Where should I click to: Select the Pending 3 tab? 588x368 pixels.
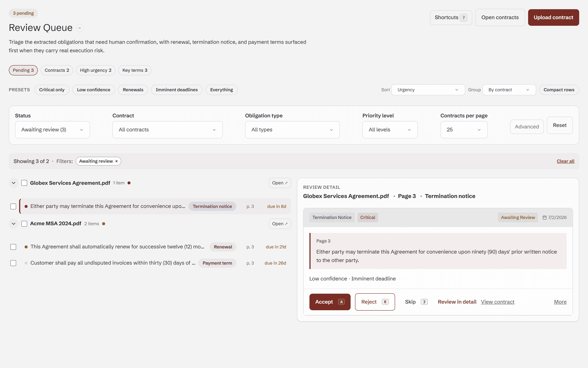point(23,70)
